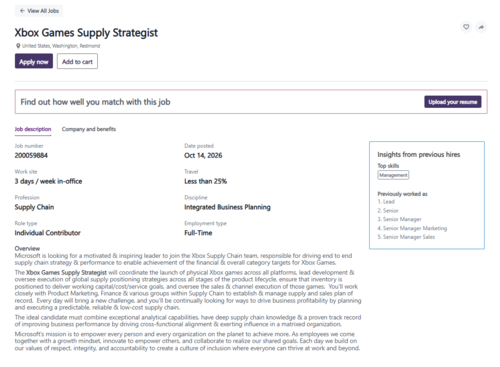Click the Insights from previous hires heading
This screenshot has width=500, height=367.
click(x=419, y=154)
